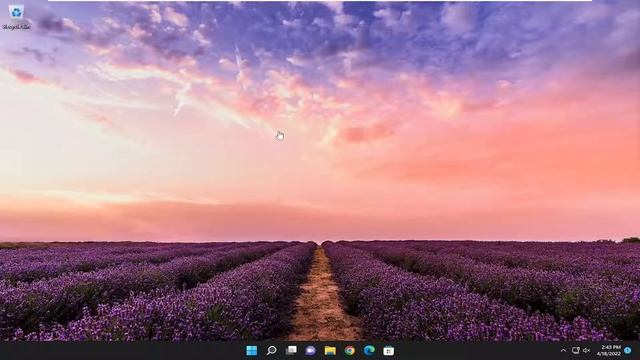Viewport: 640px width, 360px height.
Task: Expand the hidden system tray icons chevron
Action: 563,351
